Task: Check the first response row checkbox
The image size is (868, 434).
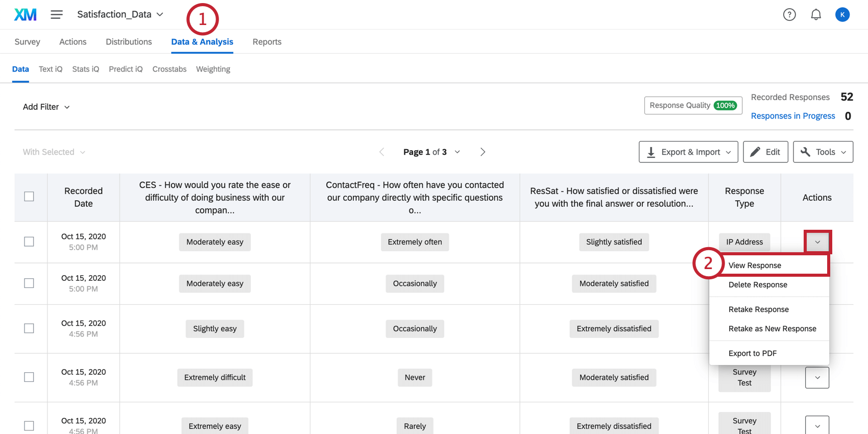Action: (x=29, y=242)
